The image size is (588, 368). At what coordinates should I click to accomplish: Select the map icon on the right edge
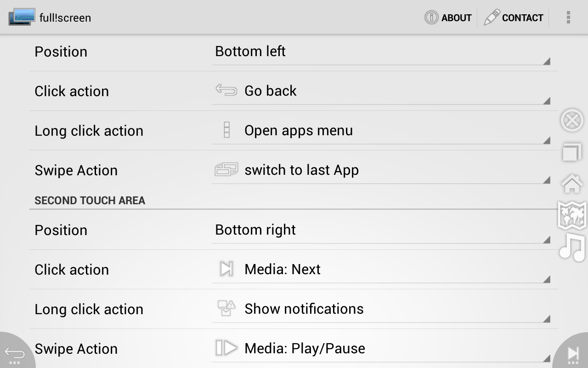point(571,215)
